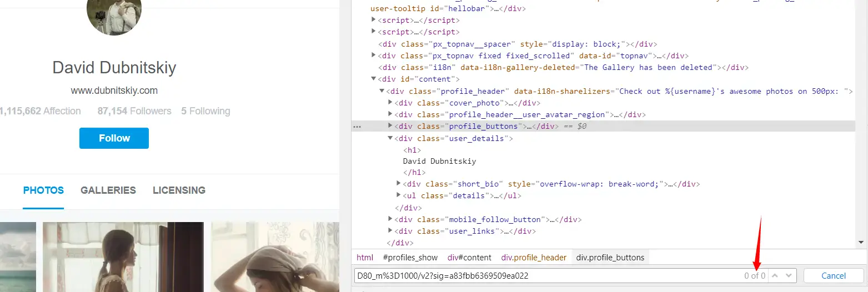Click the David Dubnitskiy profile name heading

[x=114, y=68]
